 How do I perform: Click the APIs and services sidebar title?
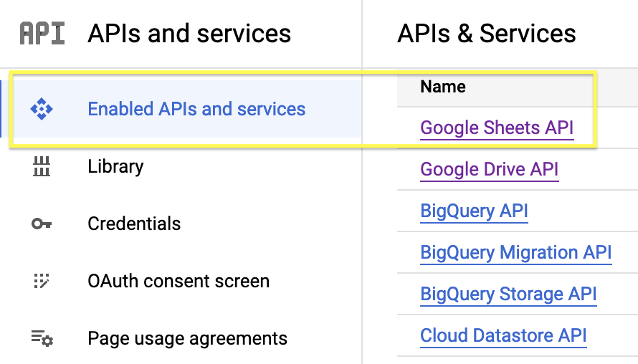189,34
